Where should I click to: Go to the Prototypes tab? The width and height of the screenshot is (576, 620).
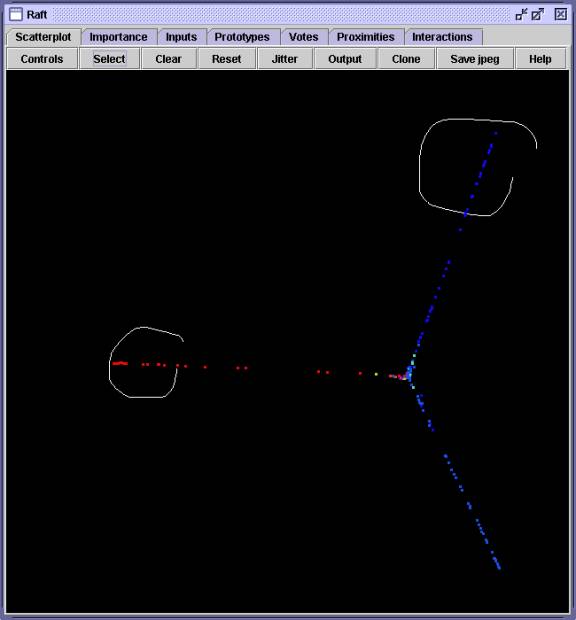pos(242,37)
